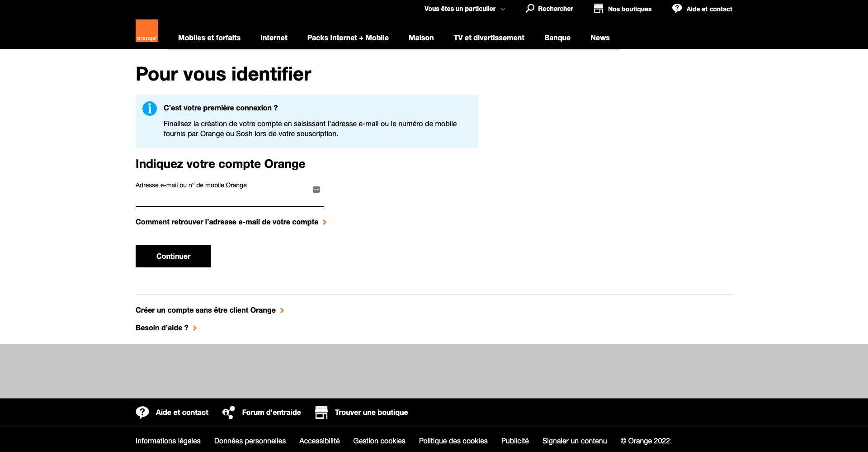
Task: Open the News menu
Action: 600,38
